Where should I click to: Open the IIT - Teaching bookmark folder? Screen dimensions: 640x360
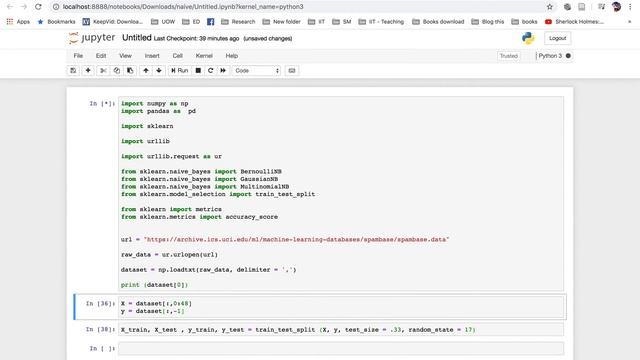click(x=381, y=22)
